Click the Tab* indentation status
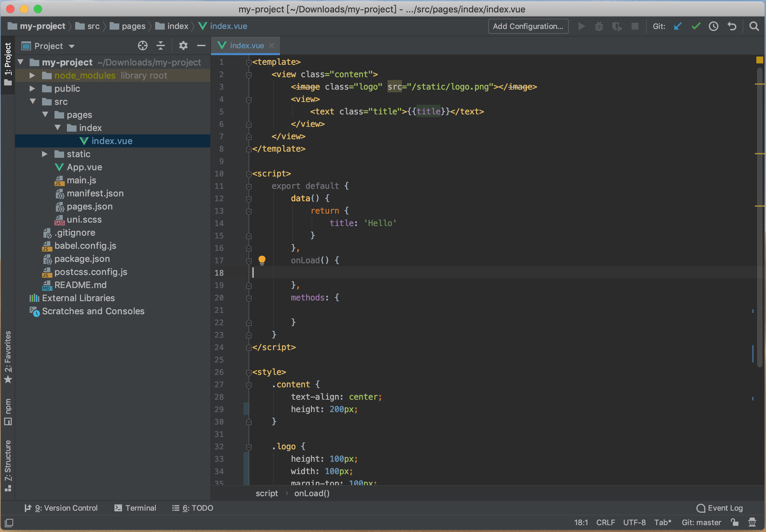Image resolution: width=766 pixels, height=532 pixels. pos(663,522)
